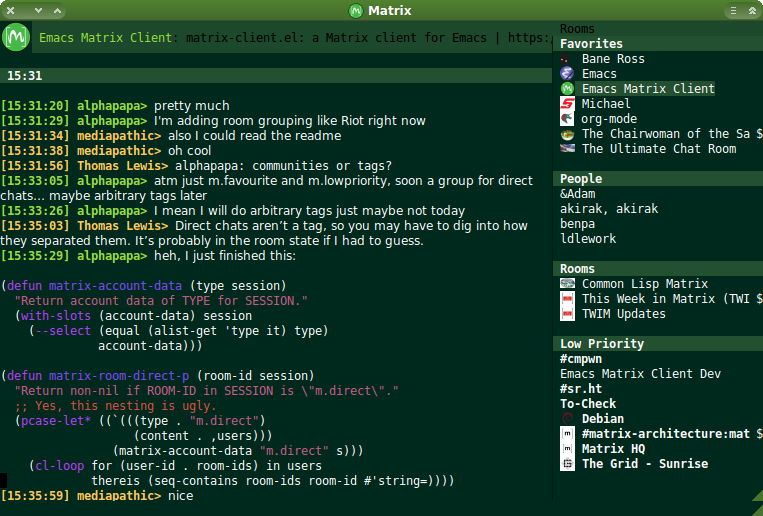The height and width of the screenshot is (516, 763).
Task: Click the #matrix-architecture room icon
Action: tap(567, 434)
